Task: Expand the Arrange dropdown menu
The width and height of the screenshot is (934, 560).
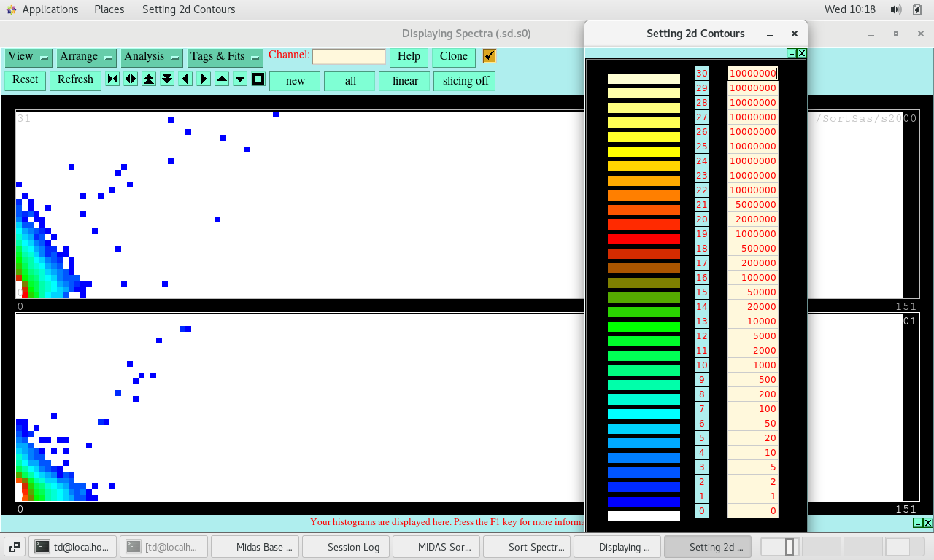Action: (86, 57)
